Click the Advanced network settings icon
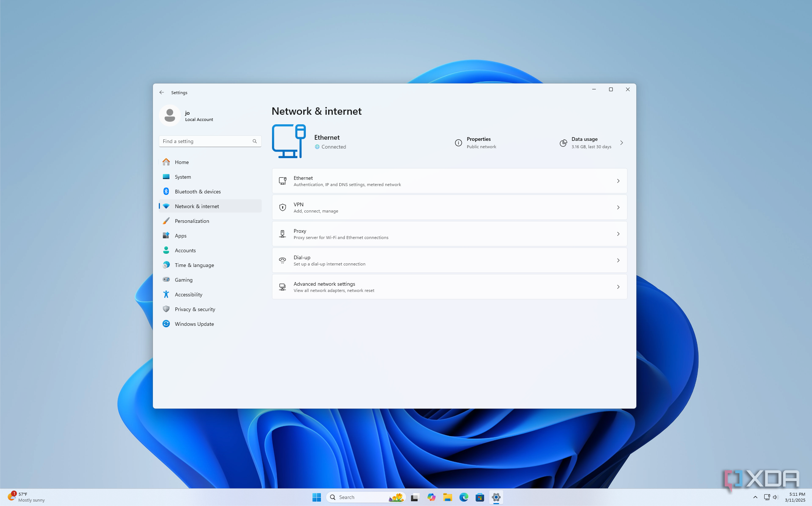The width and height of the screenshot is (812, 506). click(283, 287)
